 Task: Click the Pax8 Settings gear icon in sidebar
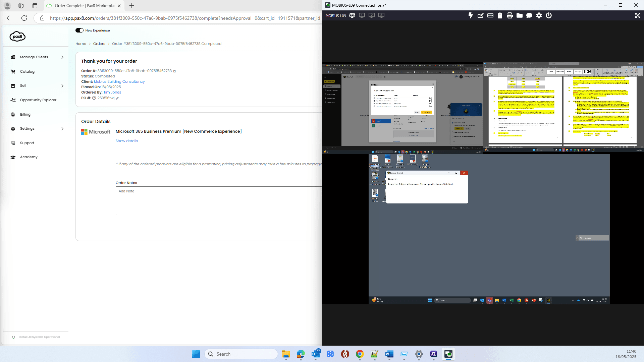tap(13, 129)
